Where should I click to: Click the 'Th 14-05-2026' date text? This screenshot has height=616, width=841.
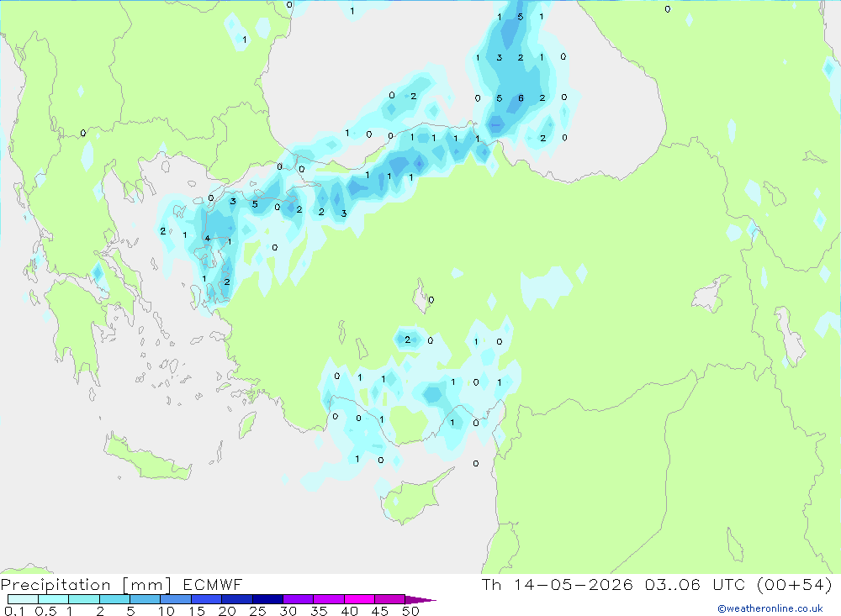tap(557, 585)
